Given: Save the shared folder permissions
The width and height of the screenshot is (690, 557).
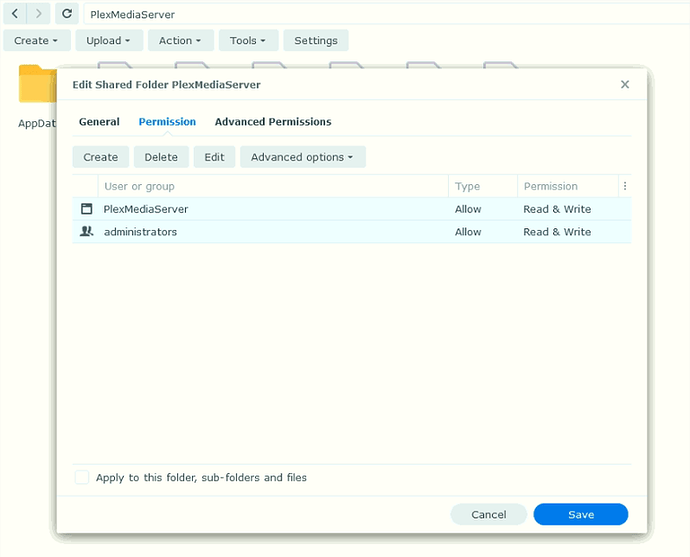Looking at the screenshot, I should click(x=581, y=514).
